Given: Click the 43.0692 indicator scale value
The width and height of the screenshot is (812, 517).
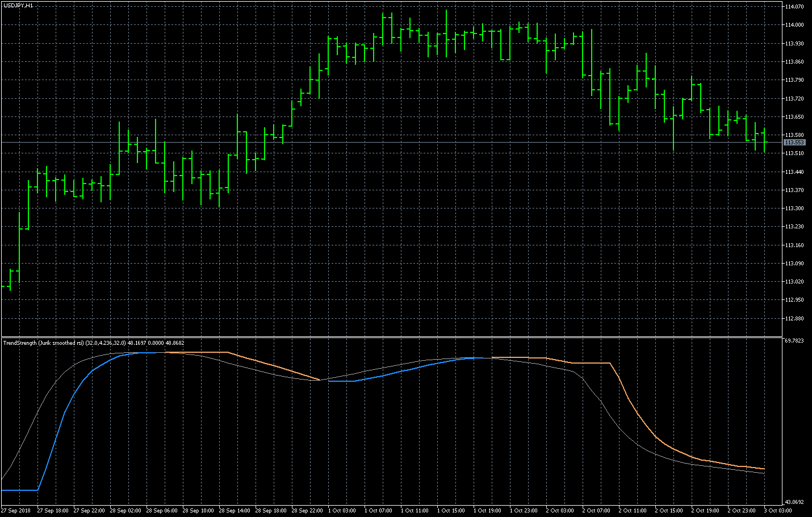Looking at the screenshot, I should tap(794, 502).
